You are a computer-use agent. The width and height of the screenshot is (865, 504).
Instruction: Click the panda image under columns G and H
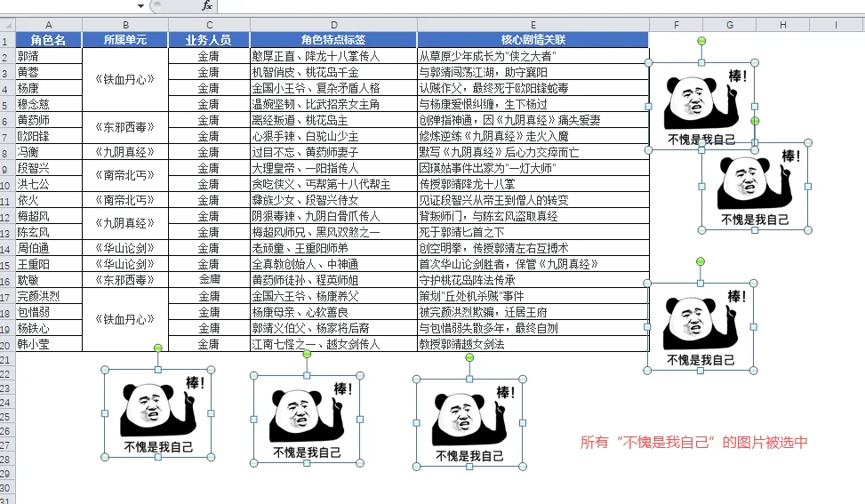point(755,187)
